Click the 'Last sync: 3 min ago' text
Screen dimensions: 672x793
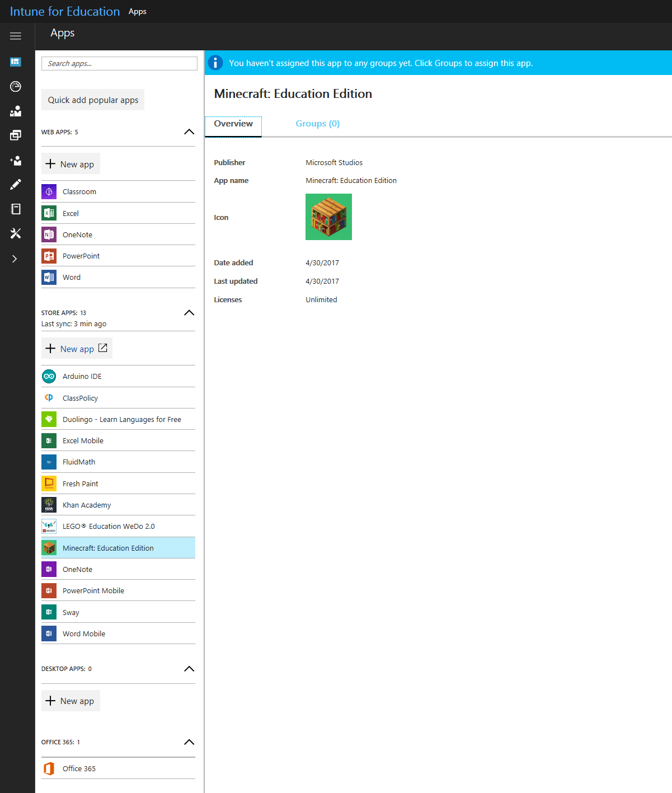(74, 323)
